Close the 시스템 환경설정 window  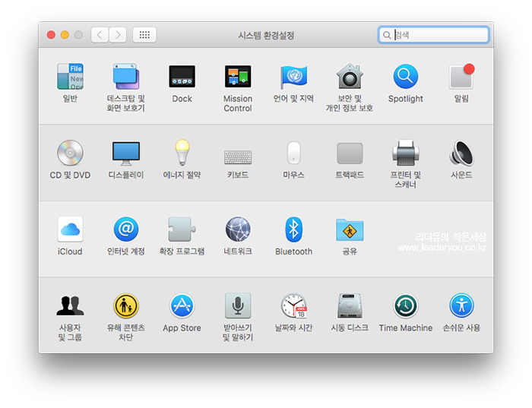click(51, 35)
